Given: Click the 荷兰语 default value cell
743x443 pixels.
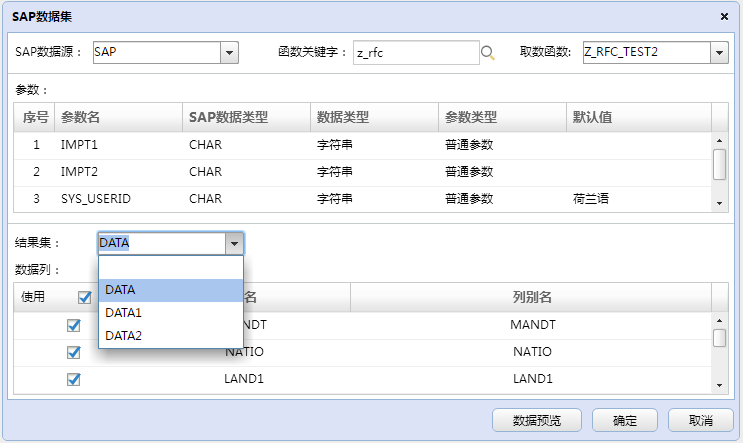Looking at the screenshot, I should [x=639, y=199].
